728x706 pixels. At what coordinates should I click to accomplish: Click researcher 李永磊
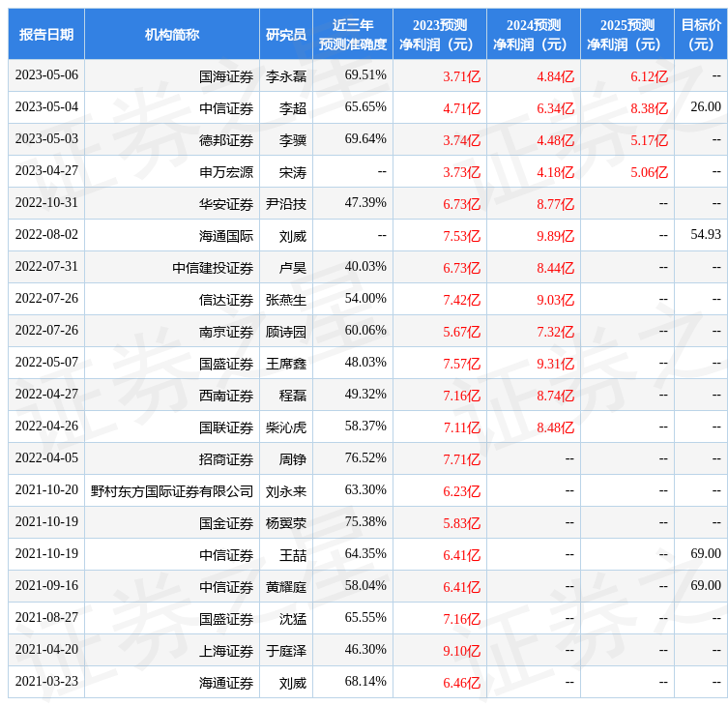286,76
